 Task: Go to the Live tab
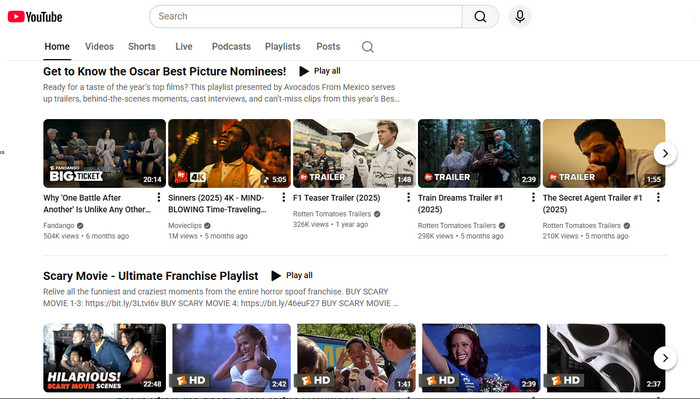click(183, 46)
